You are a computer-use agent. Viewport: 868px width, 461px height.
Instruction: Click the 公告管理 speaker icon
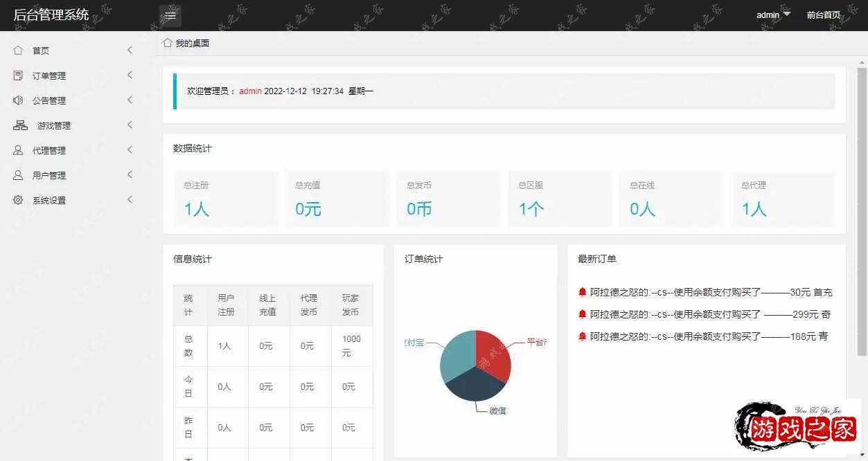18,100
